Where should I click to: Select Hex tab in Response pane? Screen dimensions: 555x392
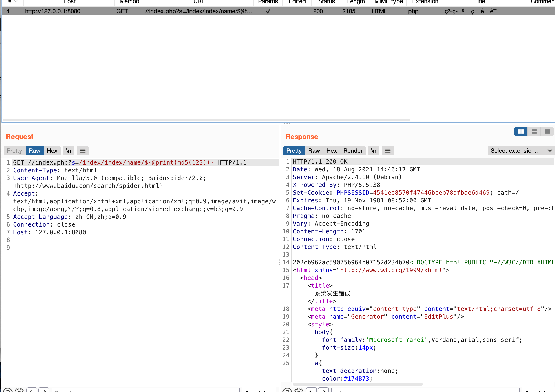coord(331,151)
